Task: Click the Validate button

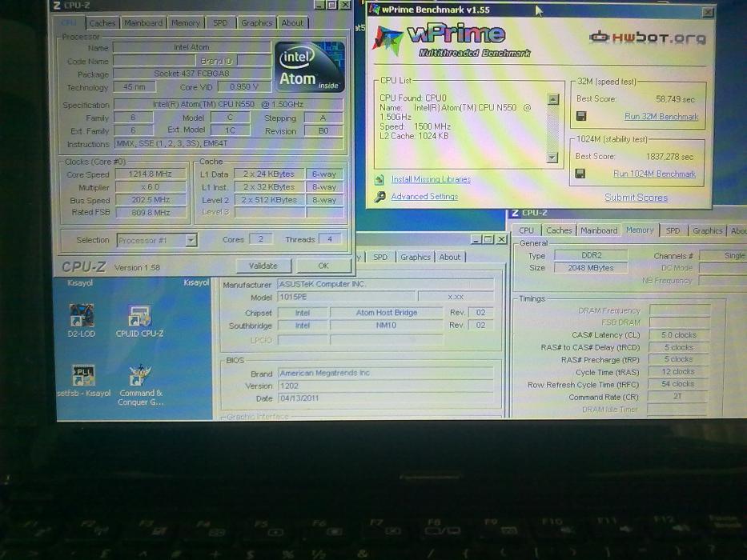Action: click(263, 266)
